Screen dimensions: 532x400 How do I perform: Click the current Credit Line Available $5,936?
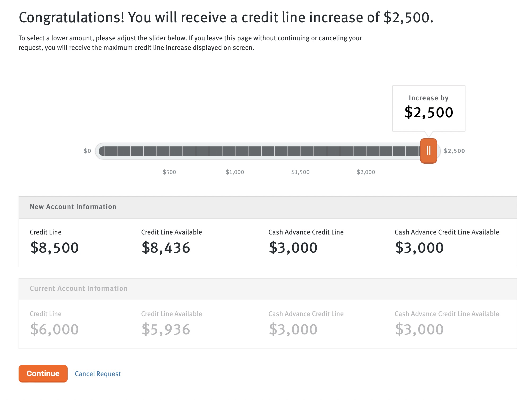[166, 329]
